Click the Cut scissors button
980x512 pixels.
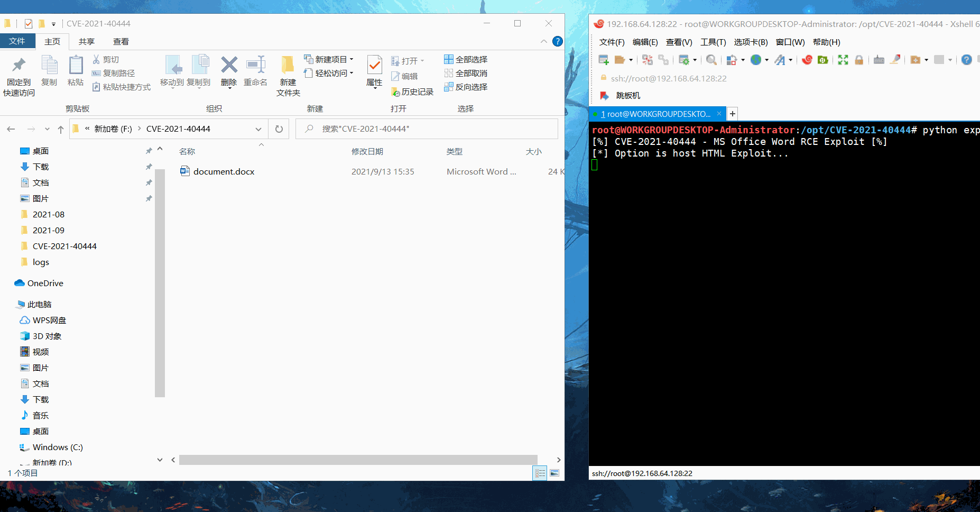tap(106, 59)
